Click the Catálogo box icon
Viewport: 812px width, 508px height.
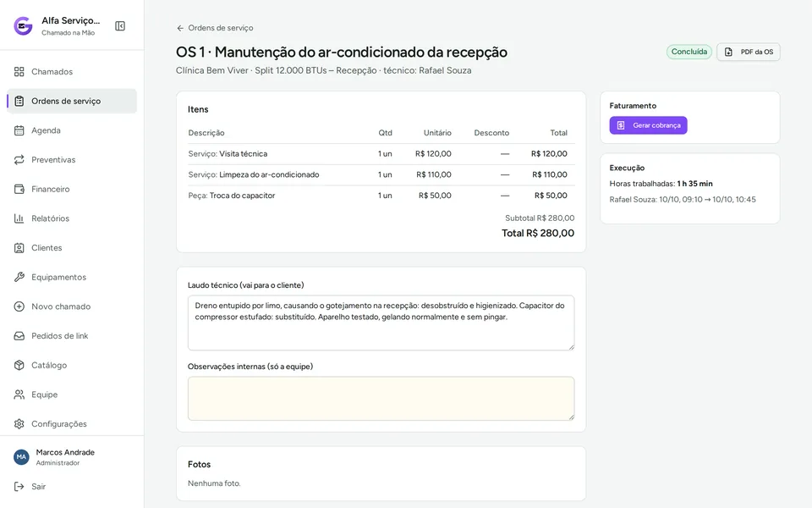click(19, 366)
